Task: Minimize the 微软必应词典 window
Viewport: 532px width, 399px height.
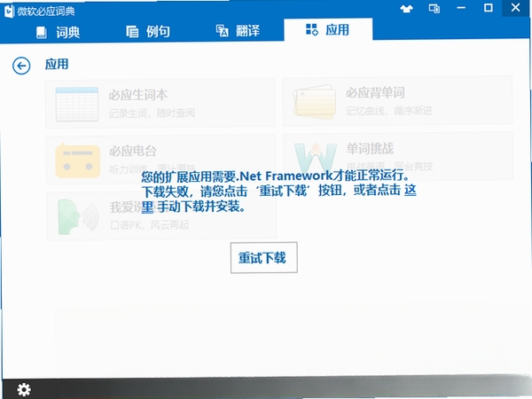Action: [461, 8]
